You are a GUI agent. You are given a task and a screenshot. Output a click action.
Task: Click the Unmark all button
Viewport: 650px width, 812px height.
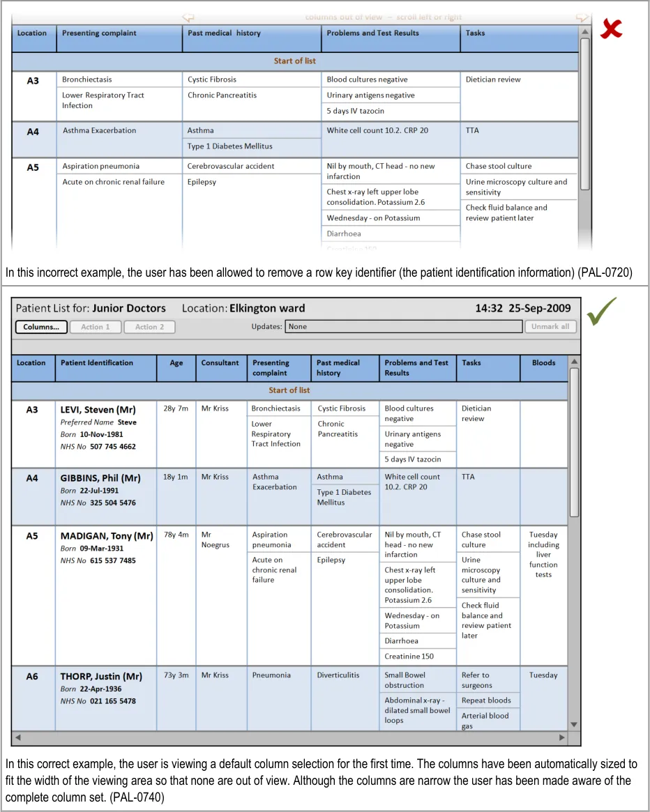pyautogui.click(x=550, y=327)
